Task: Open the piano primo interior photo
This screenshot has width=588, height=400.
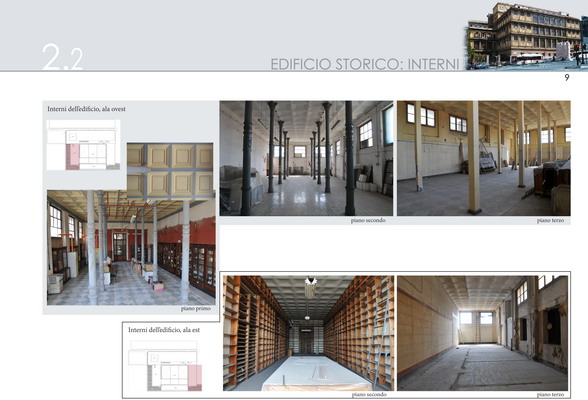Action: (x=131, y=247)
